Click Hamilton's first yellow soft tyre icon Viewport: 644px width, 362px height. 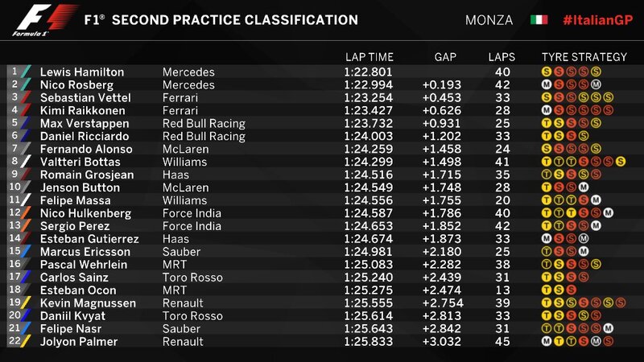point(547,72)
